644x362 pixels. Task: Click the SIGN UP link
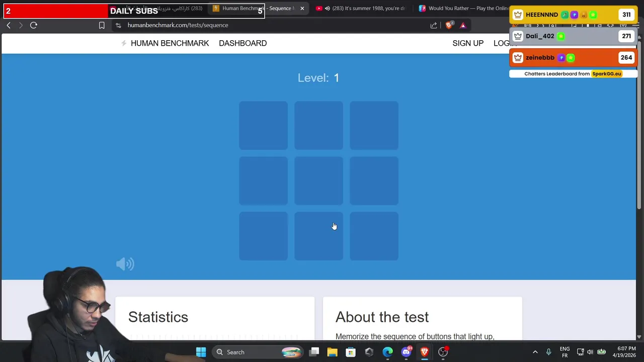pos(468,43)
